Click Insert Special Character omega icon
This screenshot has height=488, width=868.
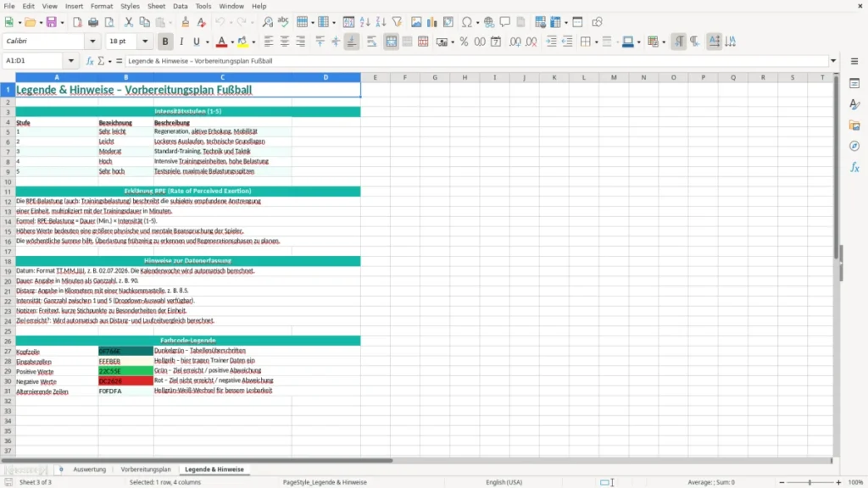(467, 22)
